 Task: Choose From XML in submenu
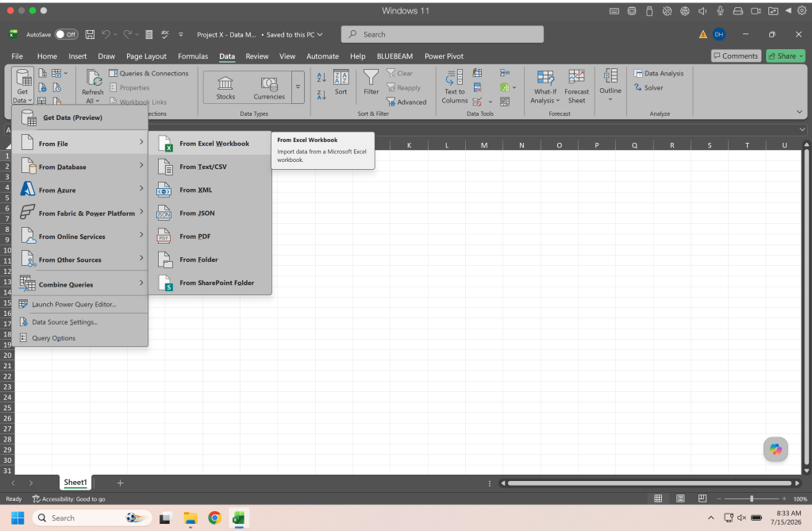210,190
